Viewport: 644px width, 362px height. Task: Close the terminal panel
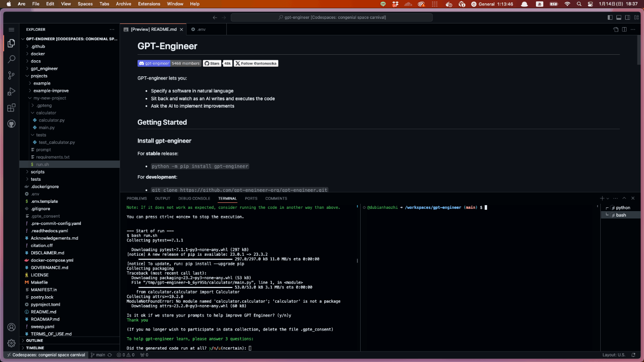633,198
